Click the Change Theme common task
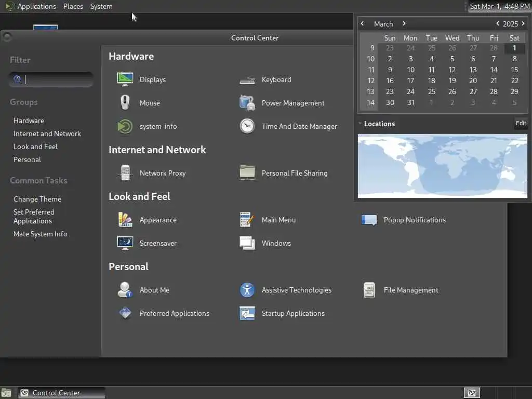The image size is (532, 399). click(37, 199)
